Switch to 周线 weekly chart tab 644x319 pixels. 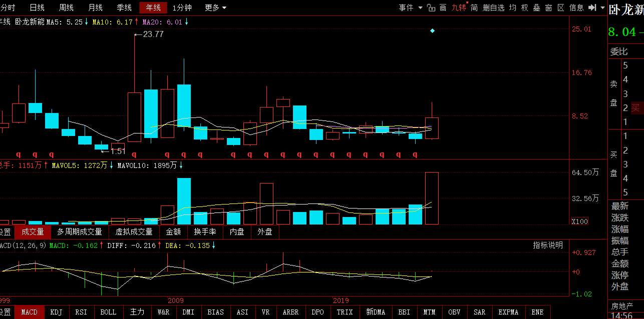(66, 7)
